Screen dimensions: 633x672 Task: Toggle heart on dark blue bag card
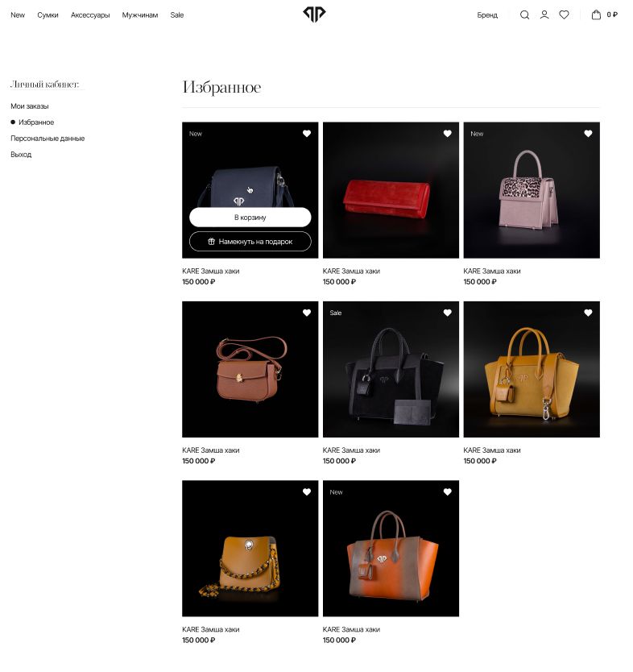click(307, 134)
